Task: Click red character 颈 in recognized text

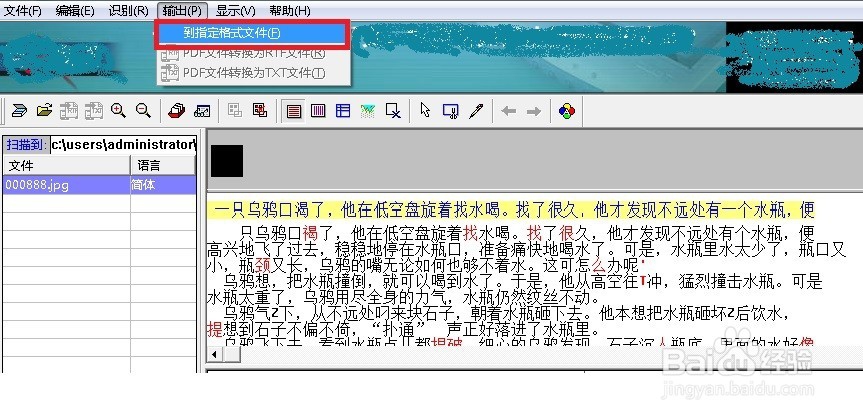Action: [263, 265]
